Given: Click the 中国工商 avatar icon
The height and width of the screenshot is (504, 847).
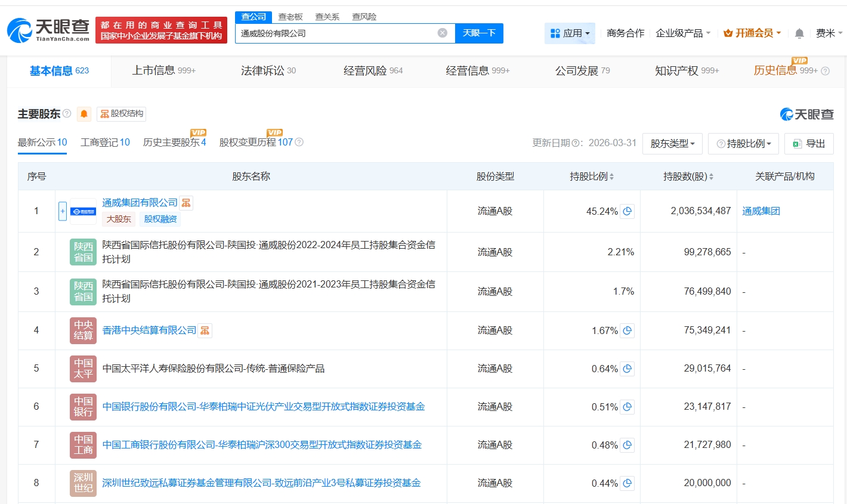Looking at the screenshot, I should (x=83, y=445).
